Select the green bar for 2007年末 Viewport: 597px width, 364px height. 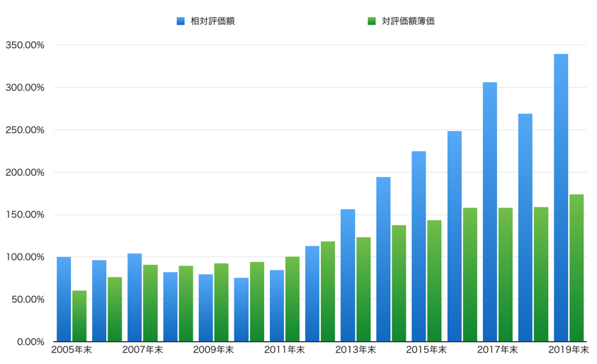[x=150, y=303]
